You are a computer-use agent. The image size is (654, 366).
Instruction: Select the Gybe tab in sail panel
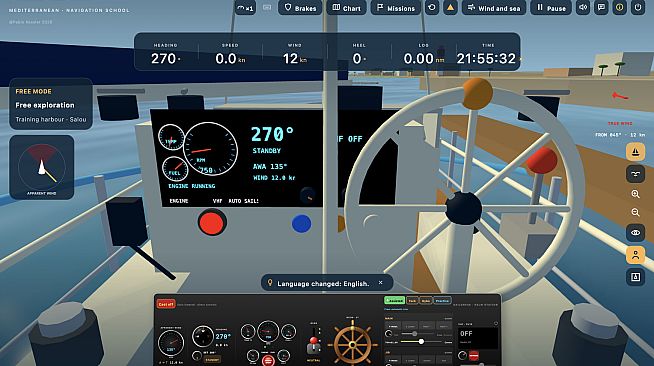(425, 301)
